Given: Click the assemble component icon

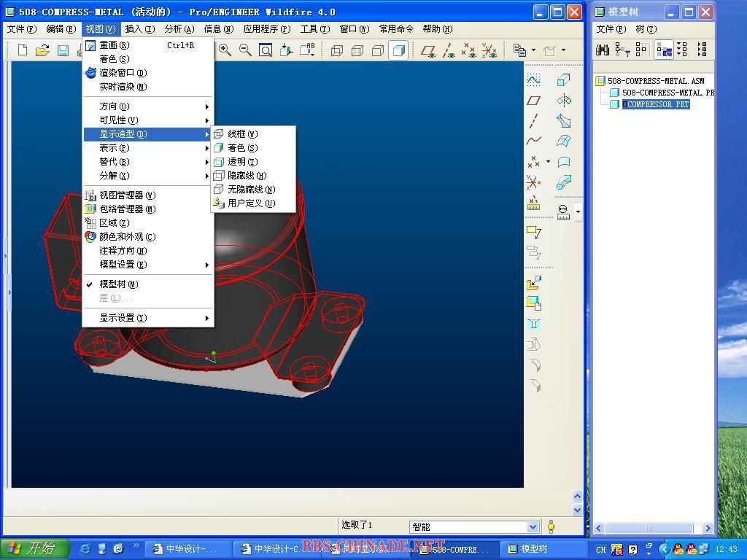Looking at the screenshot, I should [533, 283].
